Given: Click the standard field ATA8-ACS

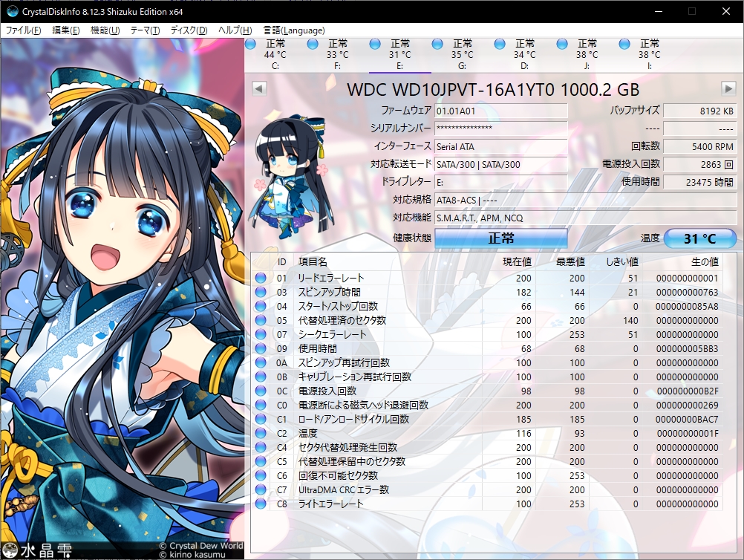Looking at the screenshot, I should (586, 200).
